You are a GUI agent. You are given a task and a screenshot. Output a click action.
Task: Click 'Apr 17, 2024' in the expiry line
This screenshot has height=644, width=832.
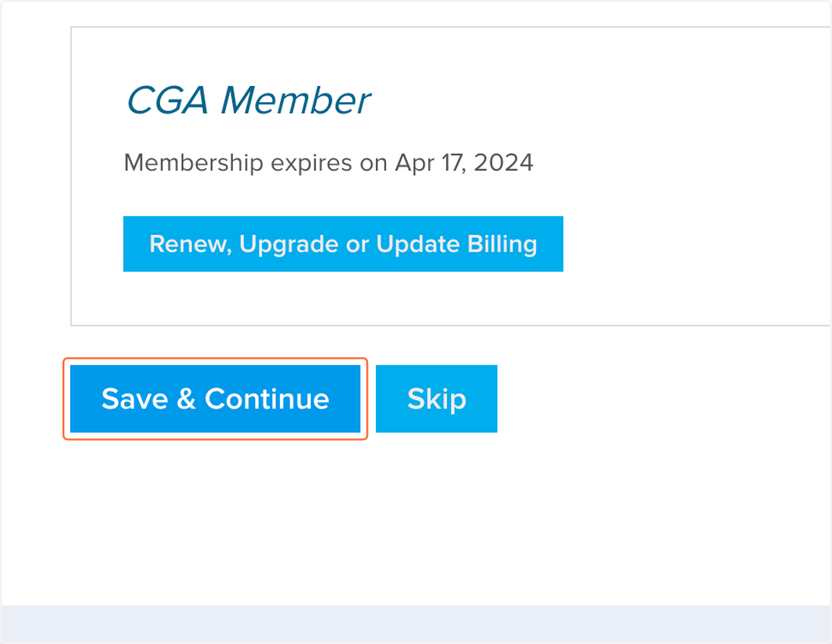(464, 163)
